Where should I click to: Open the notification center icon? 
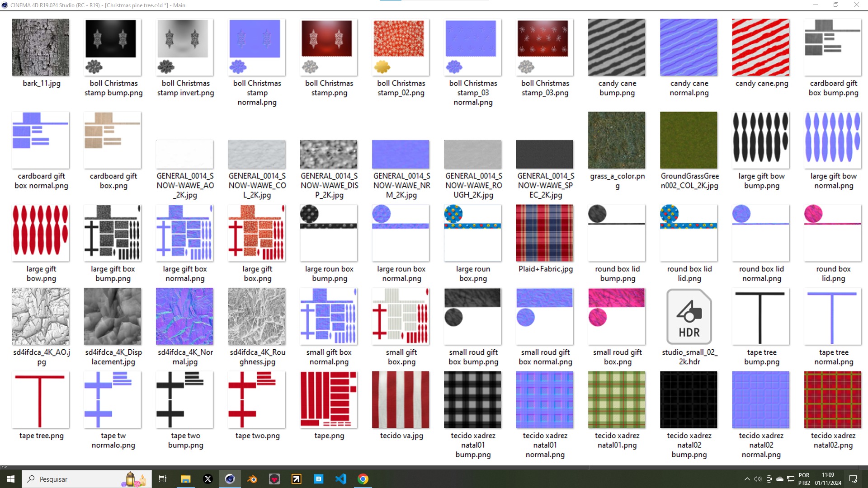click(853, 479)
